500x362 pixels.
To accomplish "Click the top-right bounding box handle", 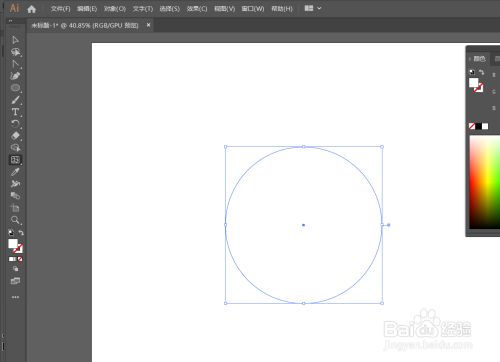I will (x=382, y=147).
